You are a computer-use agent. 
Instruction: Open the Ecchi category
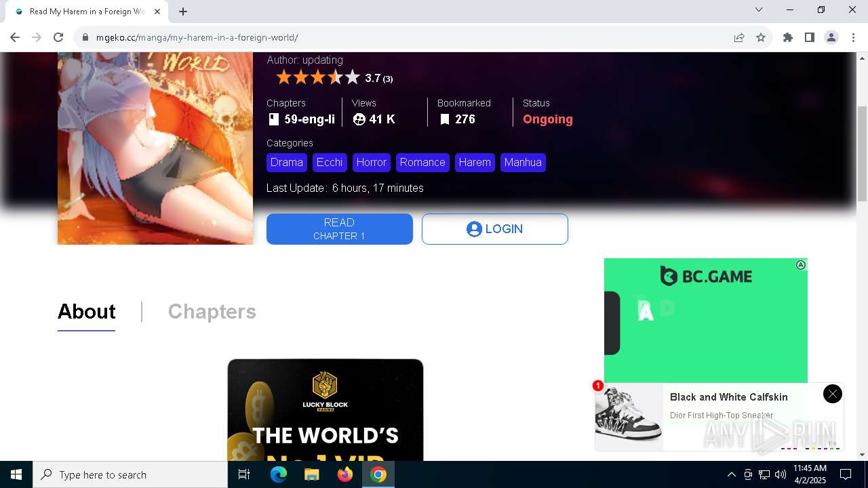(330, 163)
